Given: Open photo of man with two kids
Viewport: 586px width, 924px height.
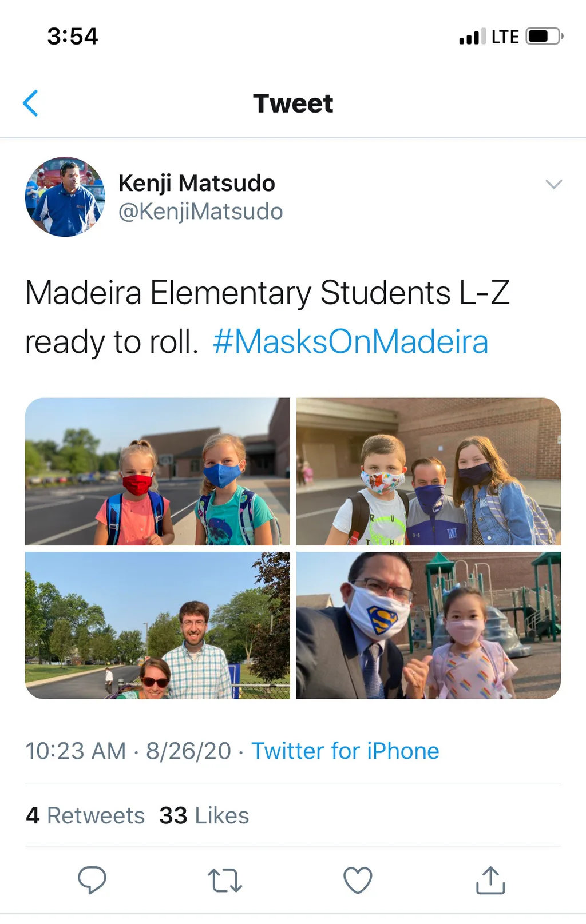Looking at the screenshot, I should coord(429,472).
